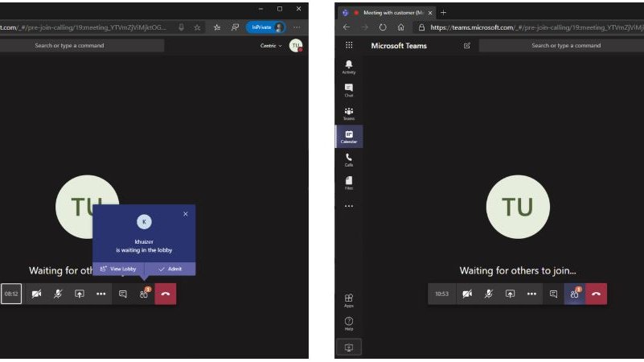The width and height of the screenshot is (644, 362).
Task: Start new chat with compose icon
Action: (x=467, y=46)
